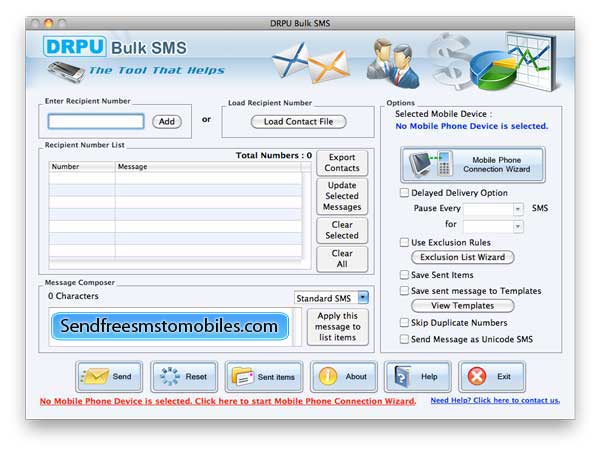Screen dimensions: 600x454
Task: Click the crossed envelopes header image
Action: click(x=311, y=62)
